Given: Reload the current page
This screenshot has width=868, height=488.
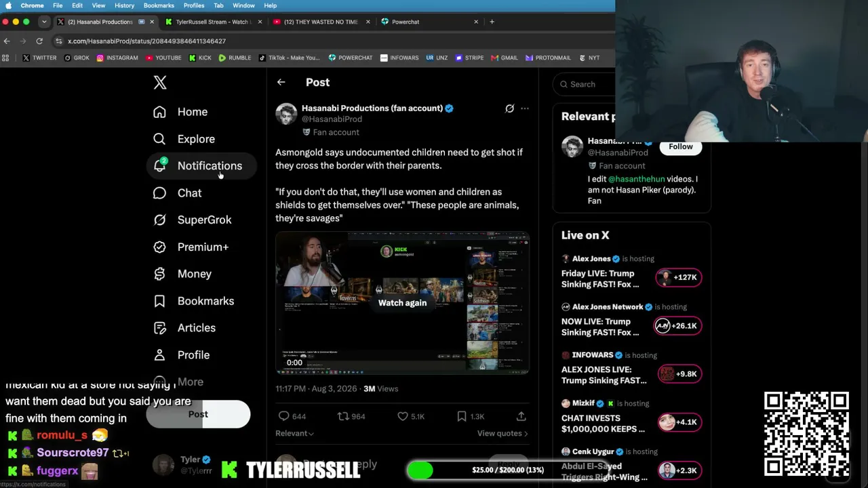Looking at the screenshot, I should tap(39, 41).
